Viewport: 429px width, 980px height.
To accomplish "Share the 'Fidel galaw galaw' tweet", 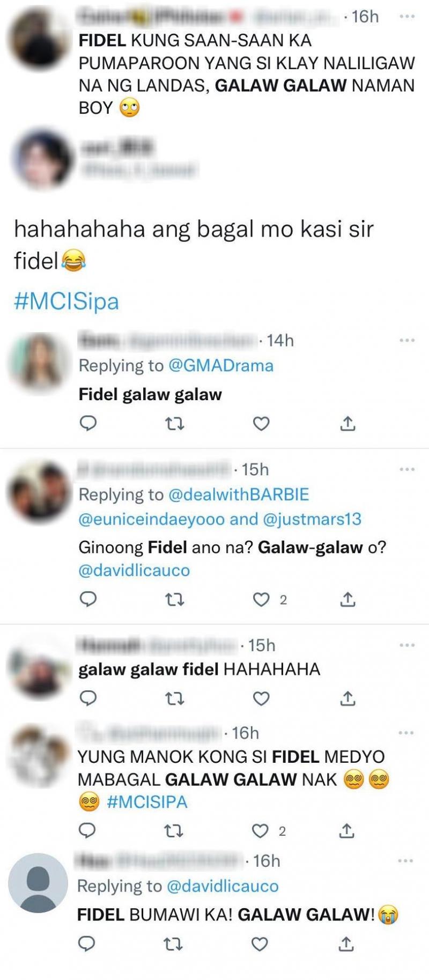I will tap(347, 424).
